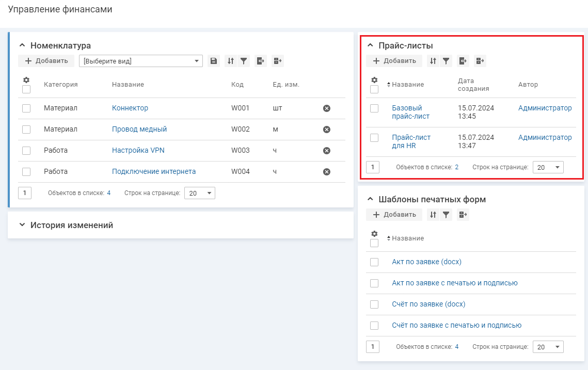The width and height of the screenshot is (588, 370).
Task: Open the Подключение интернета link
Action: coord(154,171)
